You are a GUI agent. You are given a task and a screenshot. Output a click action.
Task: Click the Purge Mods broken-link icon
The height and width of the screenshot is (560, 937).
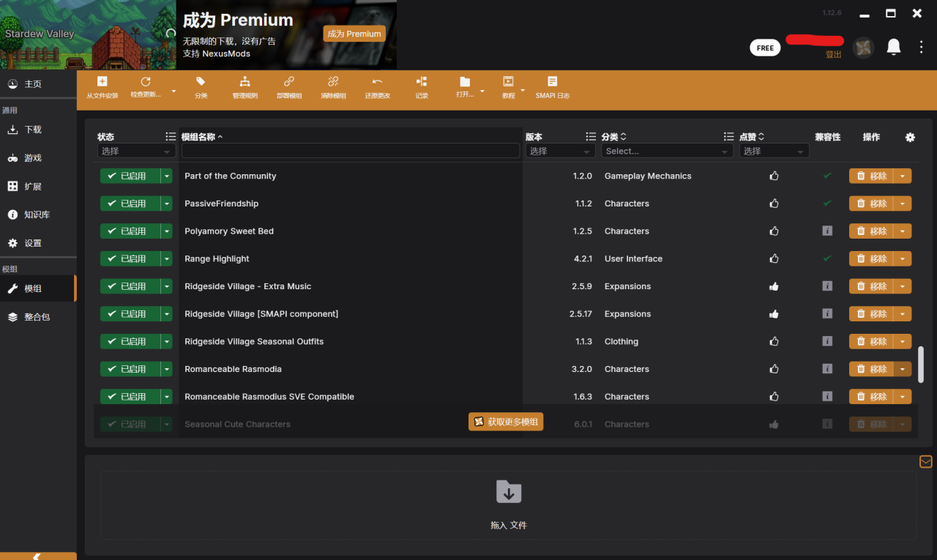333,82
